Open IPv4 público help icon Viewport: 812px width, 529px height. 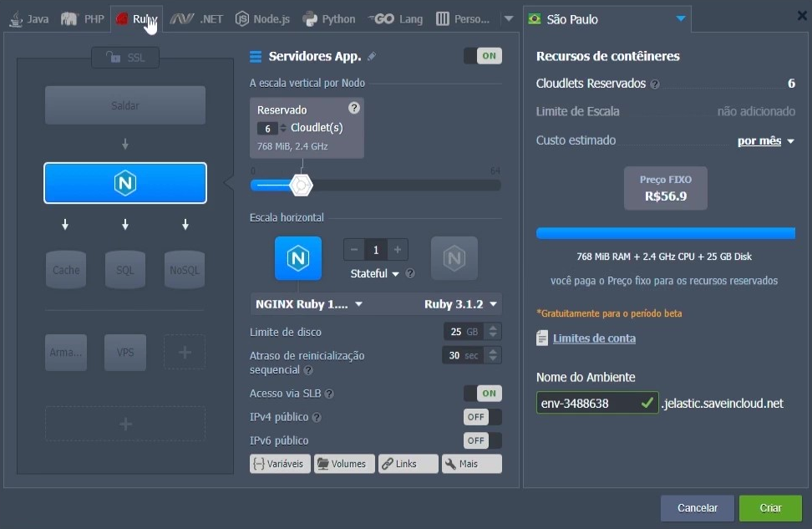(x=317, y=417)
